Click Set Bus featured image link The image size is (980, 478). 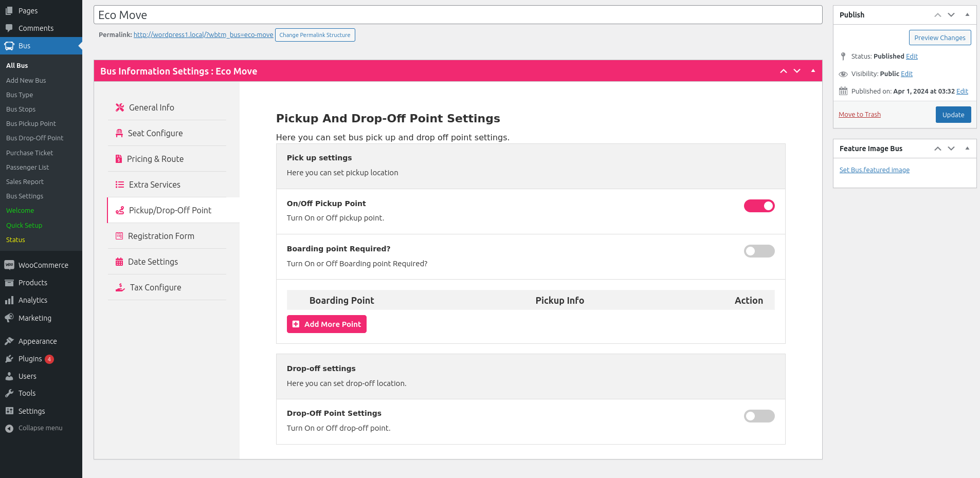(875, 170)
